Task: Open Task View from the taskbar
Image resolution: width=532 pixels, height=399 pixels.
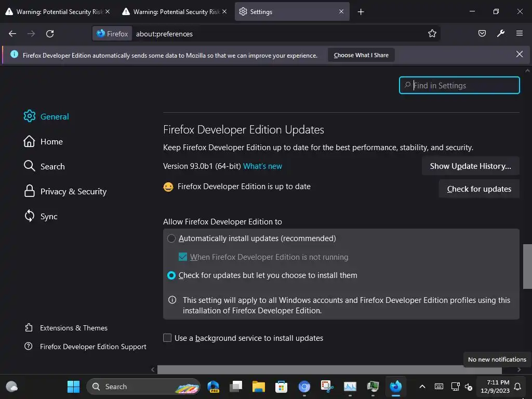Action: tap(236, 387)
